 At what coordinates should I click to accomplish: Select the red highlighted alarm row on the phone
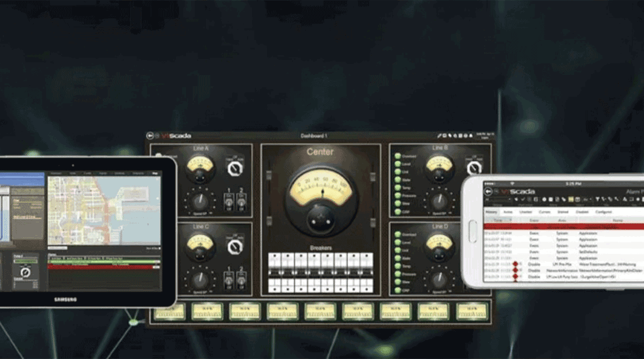point(564,227)
